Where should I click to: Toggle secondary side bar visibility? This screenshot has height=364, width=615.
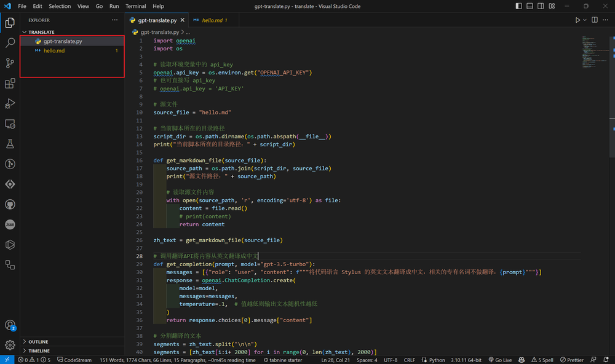click(542, 6)
